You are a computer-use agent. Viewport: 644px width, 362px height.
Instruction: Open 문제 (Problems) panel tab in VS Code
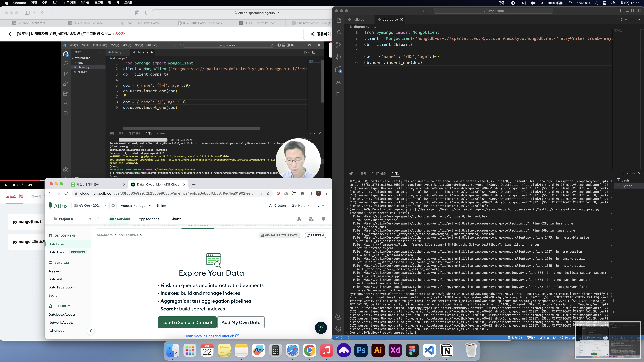(352, 173)
